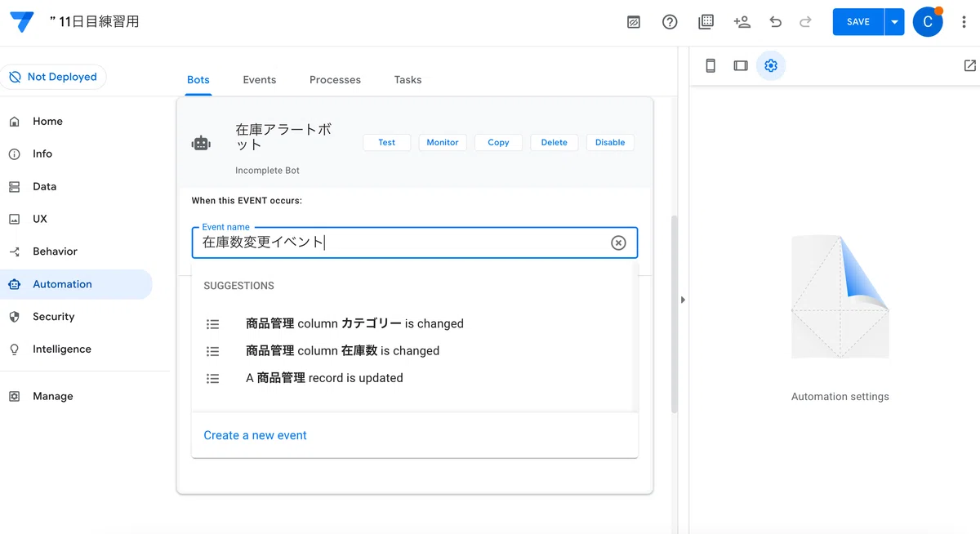Switch preview to mobile phone view
The width and height of the screenshot is (980, 534).
[x=710, y=65]
